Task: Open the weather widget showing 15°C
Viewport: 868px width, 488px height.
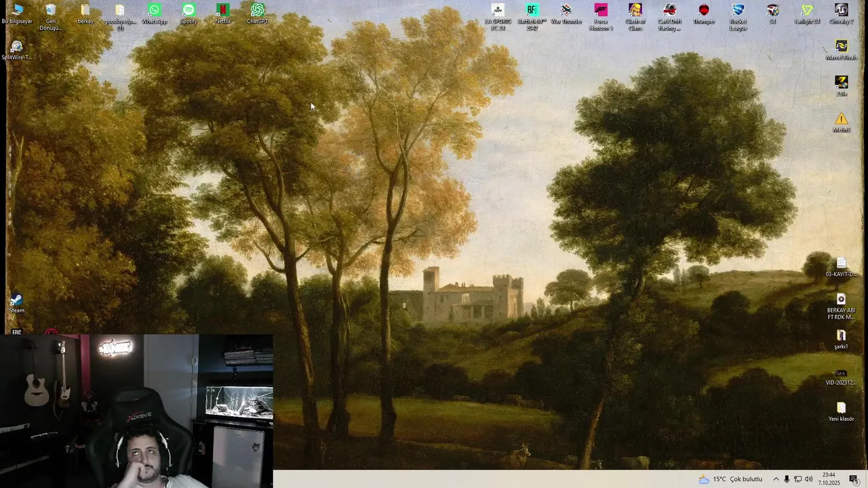Action: [x=730, y=479]
